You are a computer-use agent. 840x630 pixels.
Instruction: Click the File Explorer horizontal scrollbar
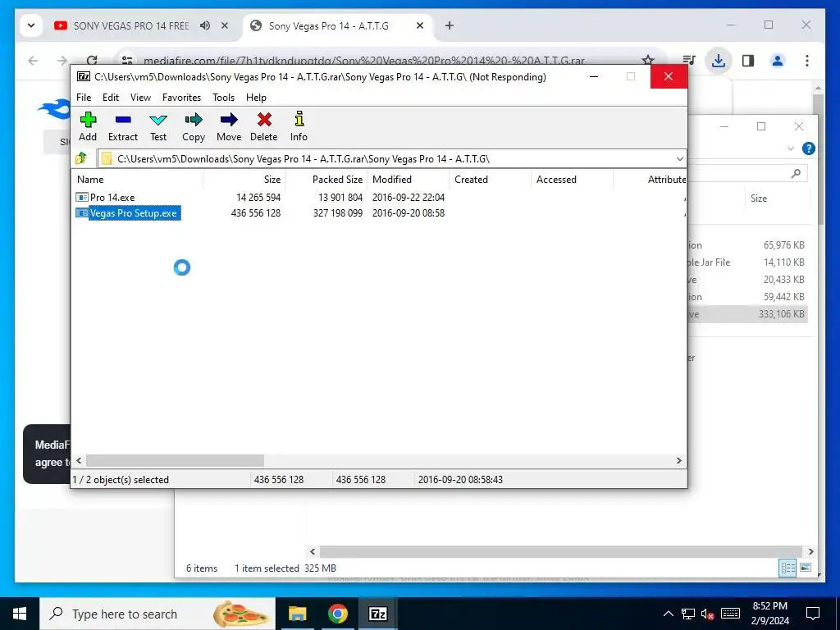pos(560,551)
